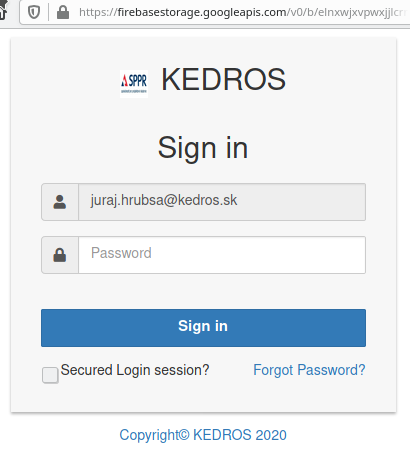Open the Forgot Password? link
The height and width of the screenshot is (451, 410).
[x=309, y=370]
